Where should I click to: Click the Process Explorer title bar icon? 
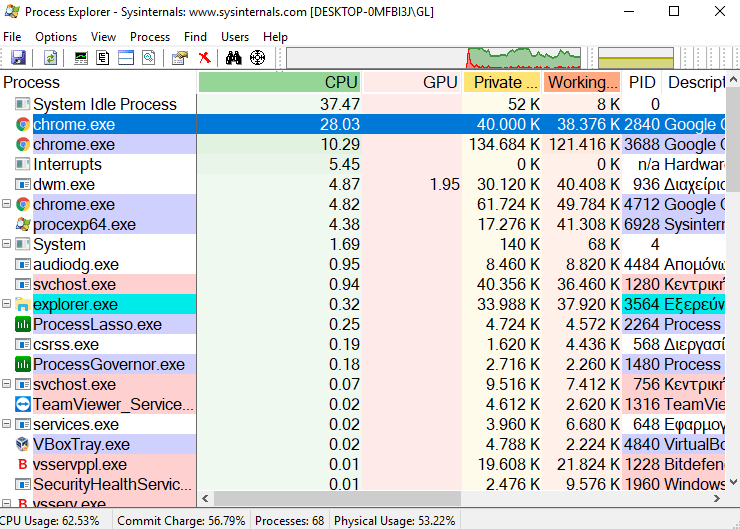point(12,11)
